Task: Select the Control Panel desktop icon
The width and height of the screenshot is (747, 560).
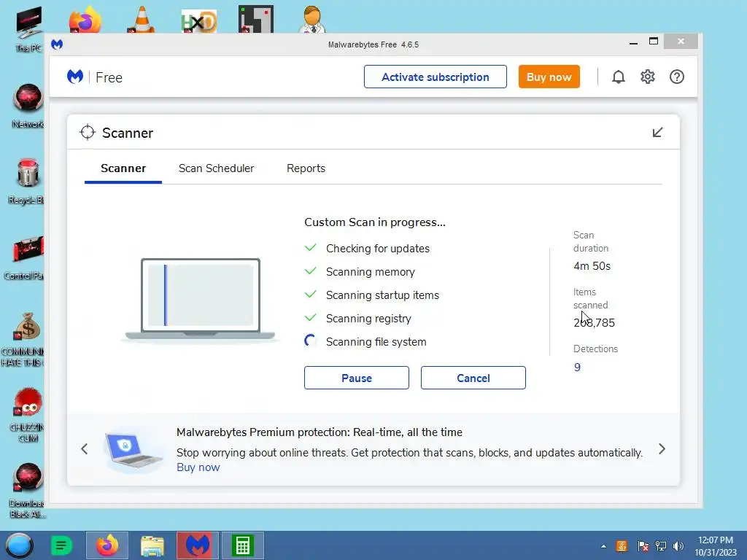Action: [26, 257]
